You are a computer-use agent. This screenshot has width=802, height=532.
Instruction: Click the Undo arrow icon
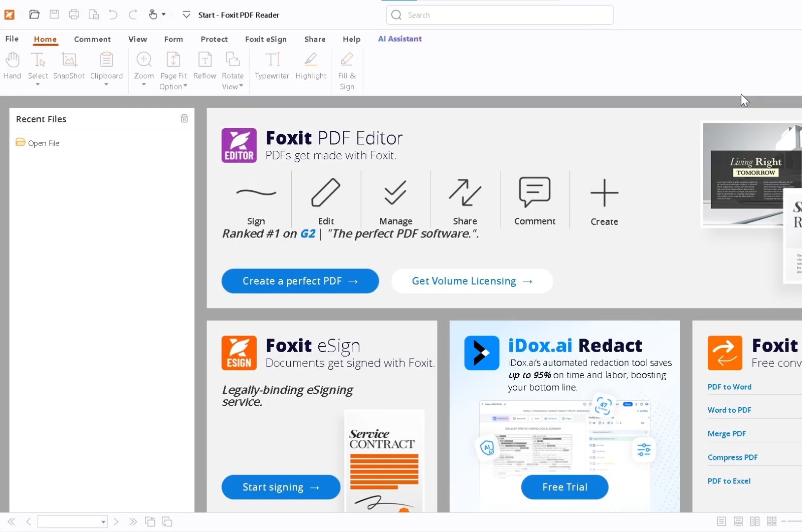click(x=113, y=15)
